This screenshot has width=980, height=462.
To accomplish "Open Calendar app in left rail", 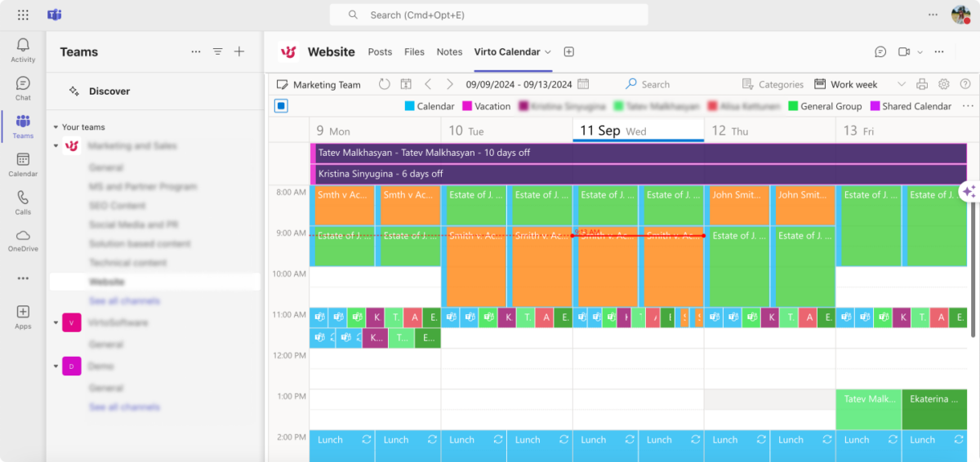I will (x=23, y=164).
